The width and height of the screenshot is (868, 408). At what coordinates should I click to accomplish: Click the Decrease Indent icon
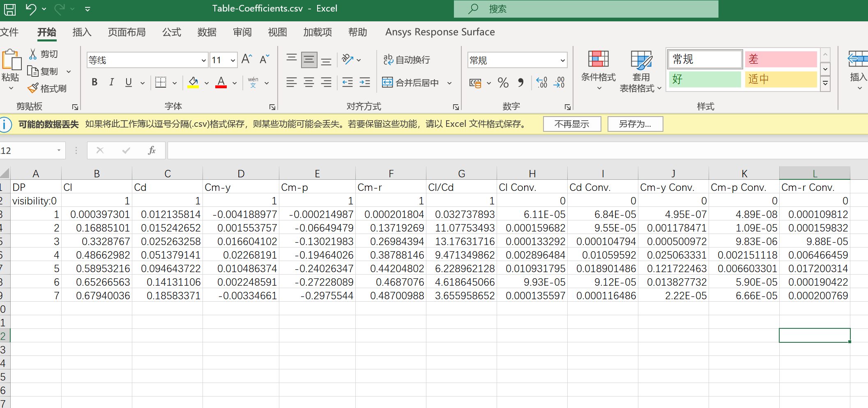348,83
